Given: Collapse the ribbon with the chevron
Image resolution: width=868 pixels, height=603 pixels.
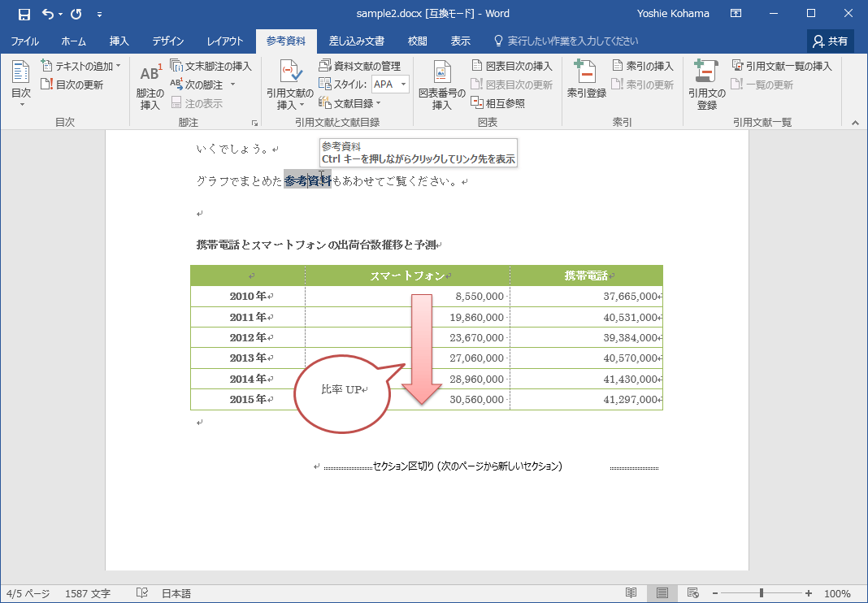Looking at the screenshot, I should (855, 123).
